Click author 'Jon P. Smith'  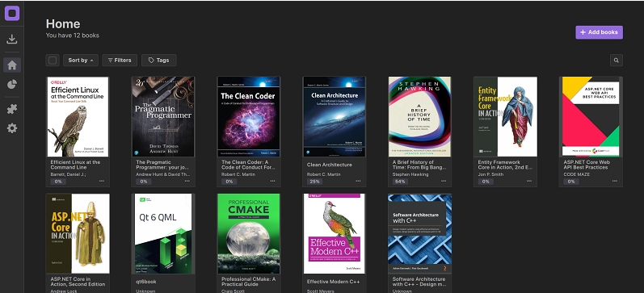click(491, 174)
